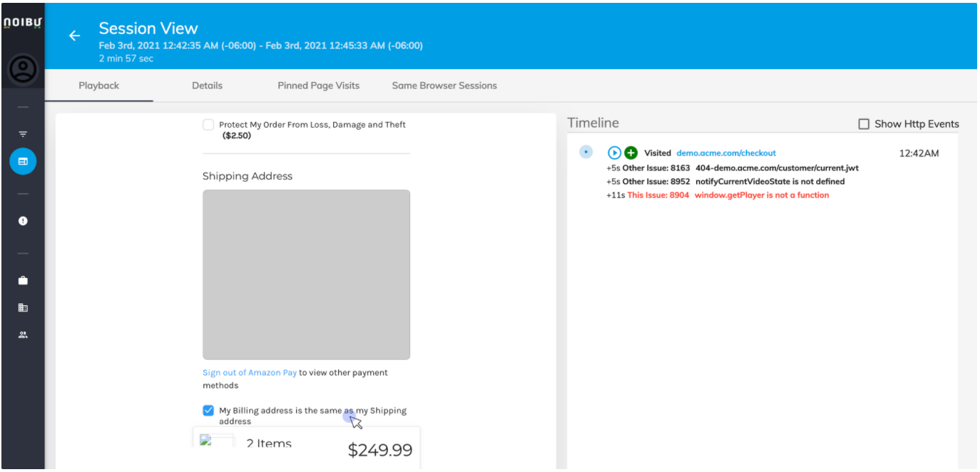This screenshot has width=980, height=472.
Task: Click the 12:42AM timestamp in timeline
Action: point(919,153)
